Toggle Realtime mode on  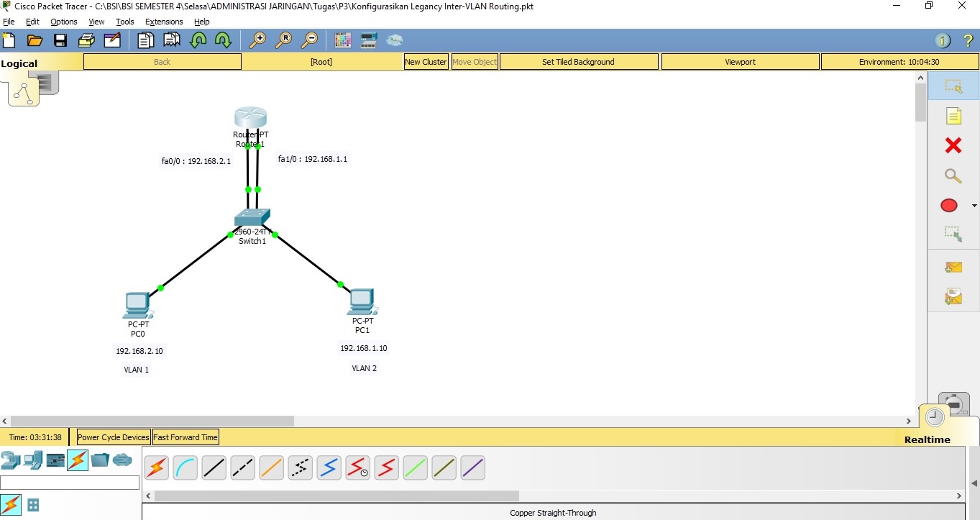(x=928, y=439)
